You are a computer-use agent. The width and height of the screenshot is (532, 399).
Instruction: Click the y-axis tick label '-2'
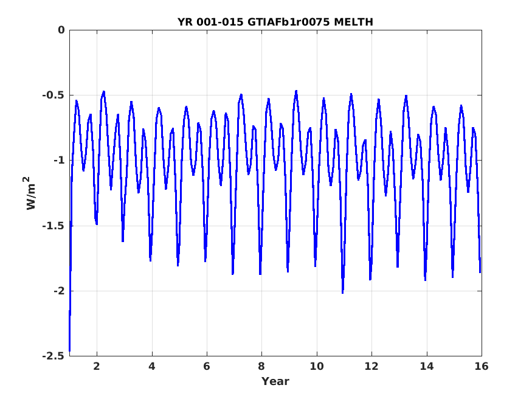tap(59, 291)
